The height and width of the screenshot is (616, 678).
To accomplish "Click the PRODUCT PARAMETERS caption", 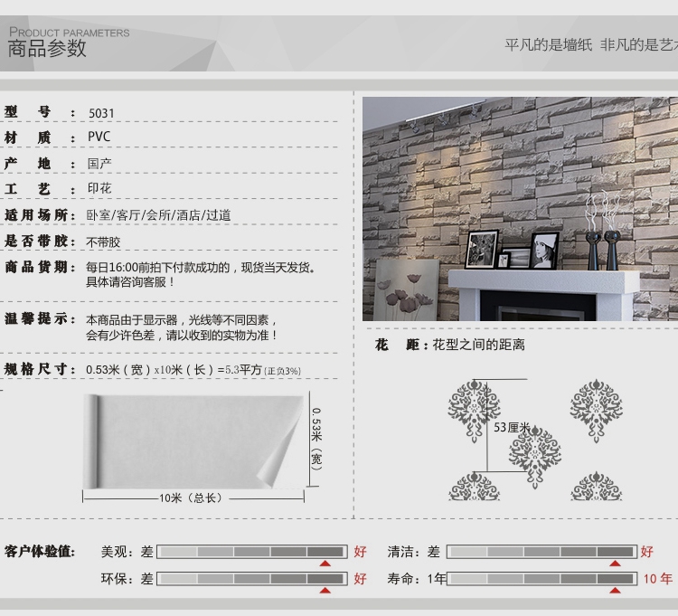I will pyautogui.click(x=70, y=33).
